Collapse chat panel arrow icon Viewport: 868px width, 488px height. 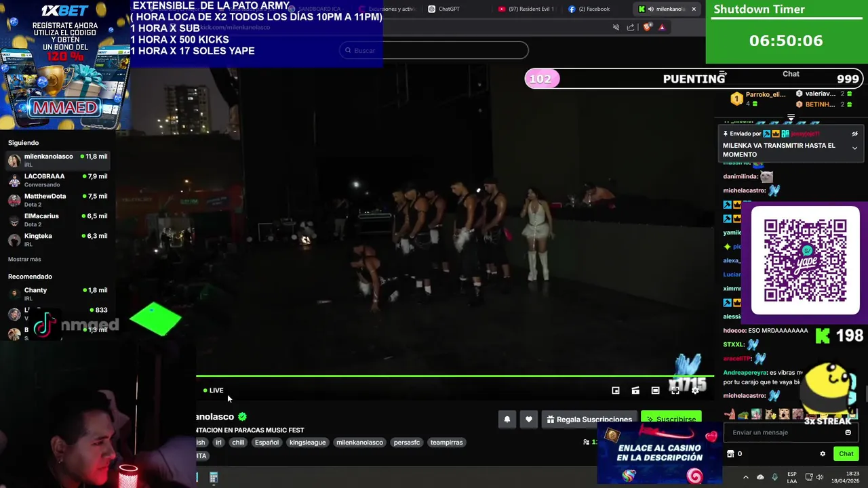coord(723,75)
